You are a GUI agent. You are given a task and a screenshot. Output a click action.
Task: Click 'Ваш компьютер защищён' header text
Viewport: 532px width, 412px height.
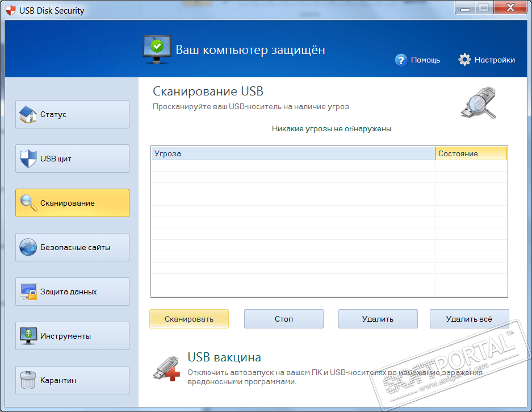point(250,50)
